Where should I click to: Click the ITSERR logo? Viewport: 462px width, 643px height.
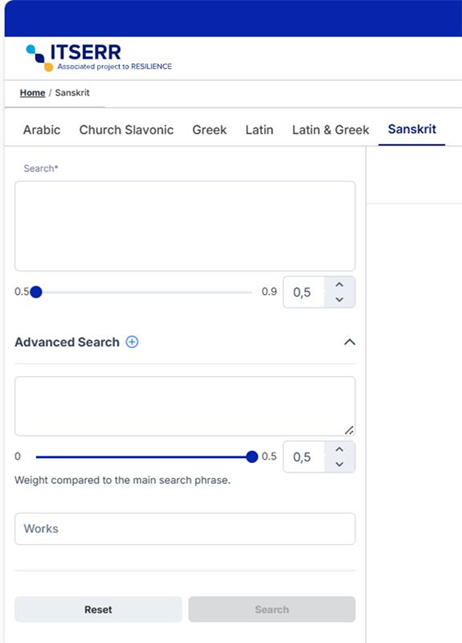coord(99,57)
